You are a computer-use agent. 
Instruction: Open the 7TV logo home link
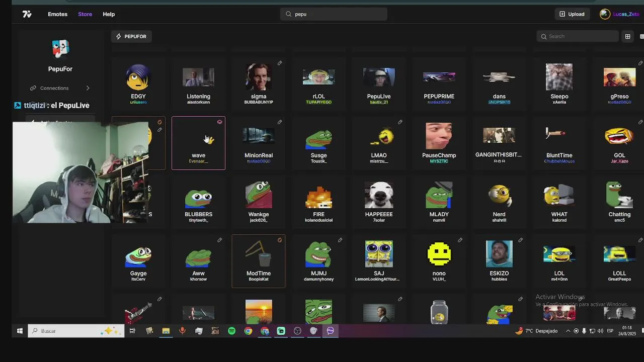pyautogui.click(x=27, y=14)
